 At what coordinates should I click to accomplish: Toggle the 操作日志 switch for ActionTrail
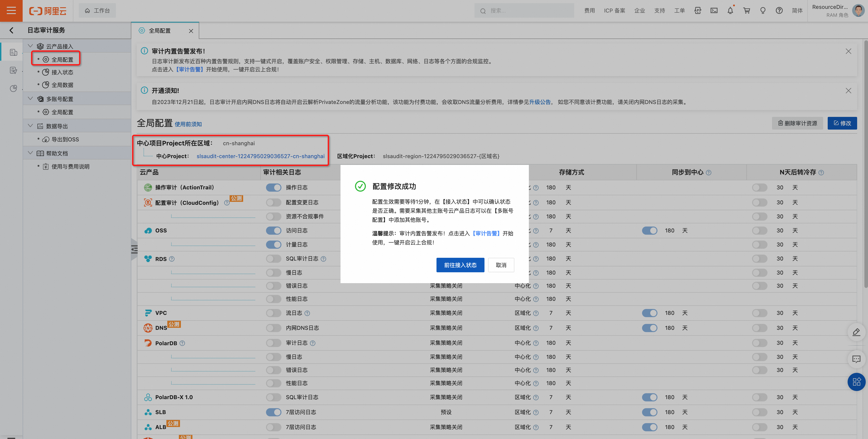(x=273, y=188)
